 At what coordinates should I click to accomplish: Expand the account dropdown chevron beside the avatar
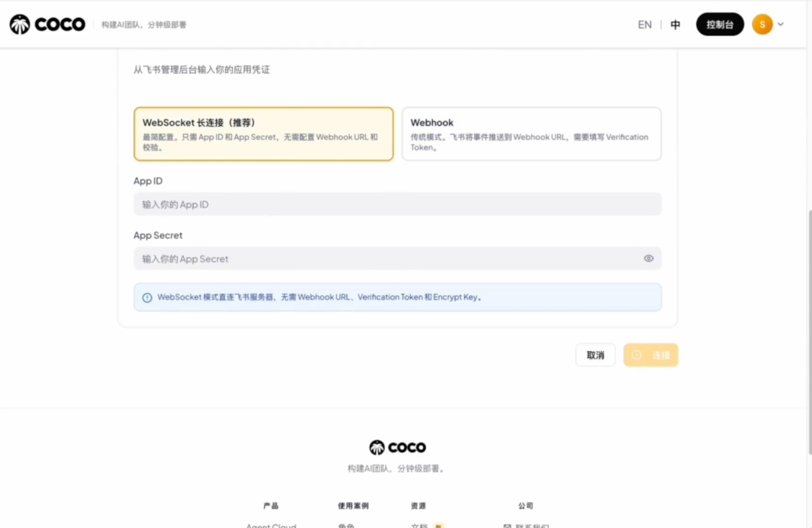pyautogui.click(x=781, y=24)
